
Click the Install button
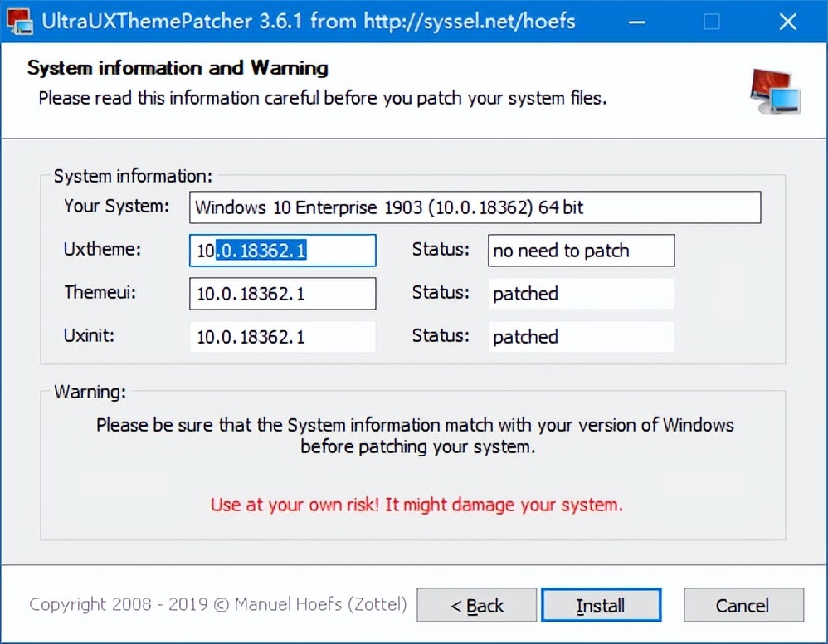(x=601, y=605)
